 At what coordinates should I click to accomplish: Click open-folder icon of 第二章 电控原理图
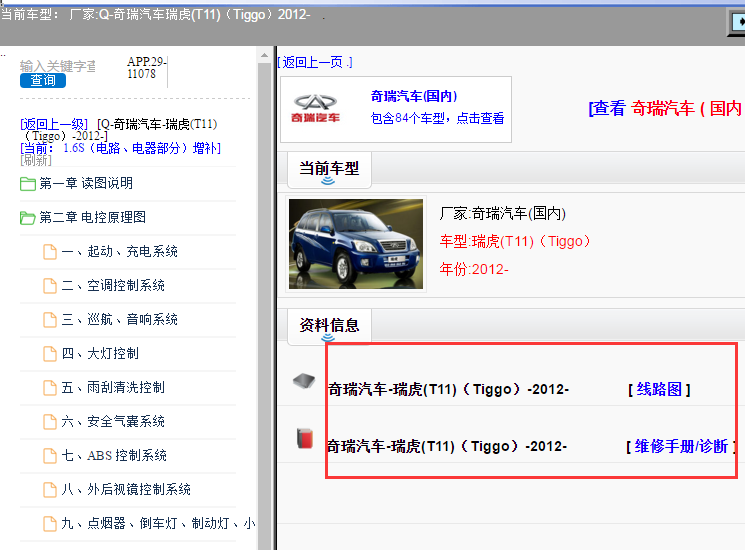(x=28, y=218)
